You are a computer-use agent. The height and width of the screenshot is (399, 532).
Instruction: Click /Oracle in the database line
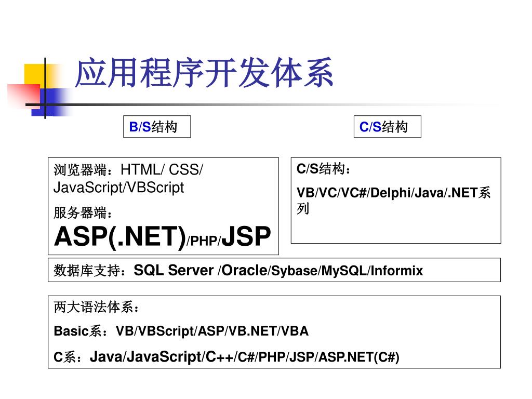[243, 270]
